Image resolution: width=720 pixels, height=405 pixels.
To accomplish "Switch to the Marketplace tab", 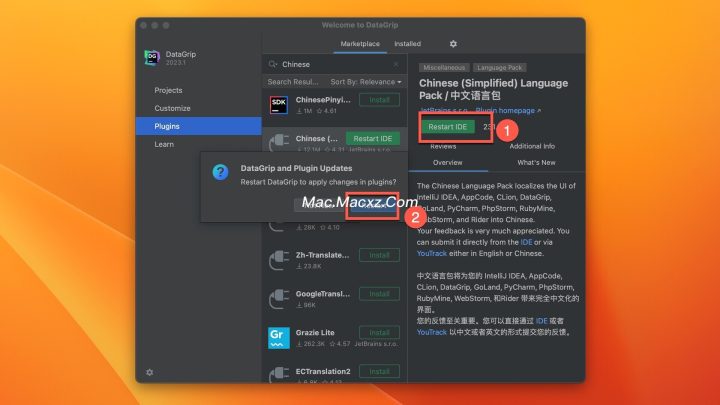I will [x=360, y=44].
